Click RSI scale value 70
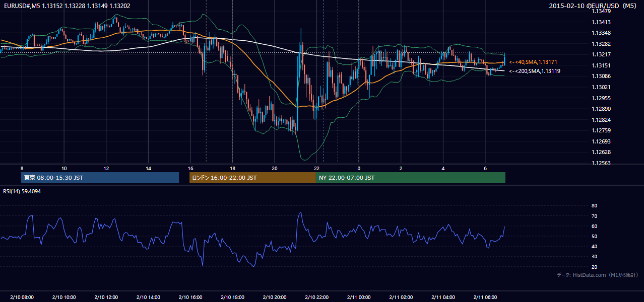This screenshot has height=302, width=644. 594,216
